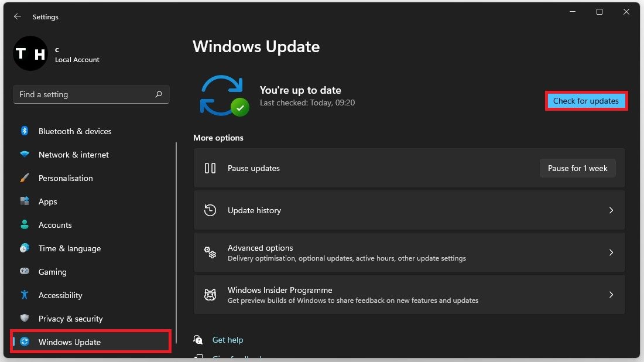
Task: Click the Get help link
Action: [x=228, y=340]
